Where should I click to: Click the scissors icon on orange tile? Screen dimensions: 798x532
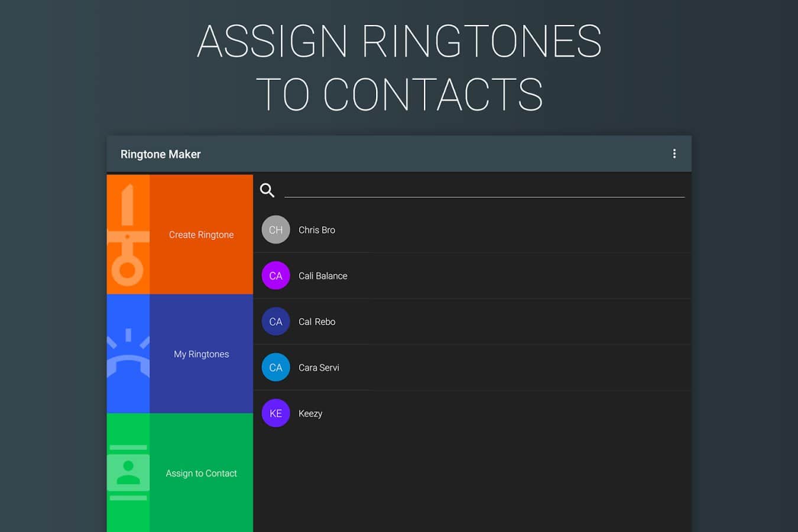point(128,235)
